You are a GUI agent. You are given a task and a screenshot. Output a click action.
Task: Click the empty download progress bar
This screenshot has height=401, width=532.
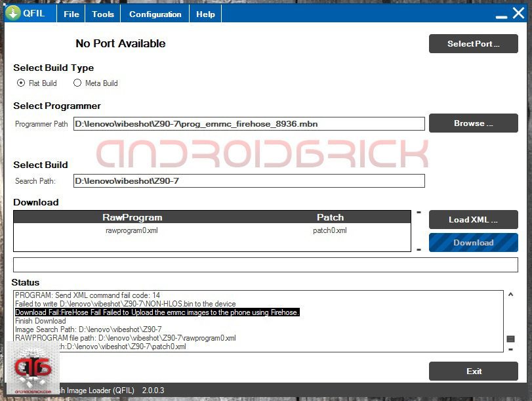click(x=266, y=264)
